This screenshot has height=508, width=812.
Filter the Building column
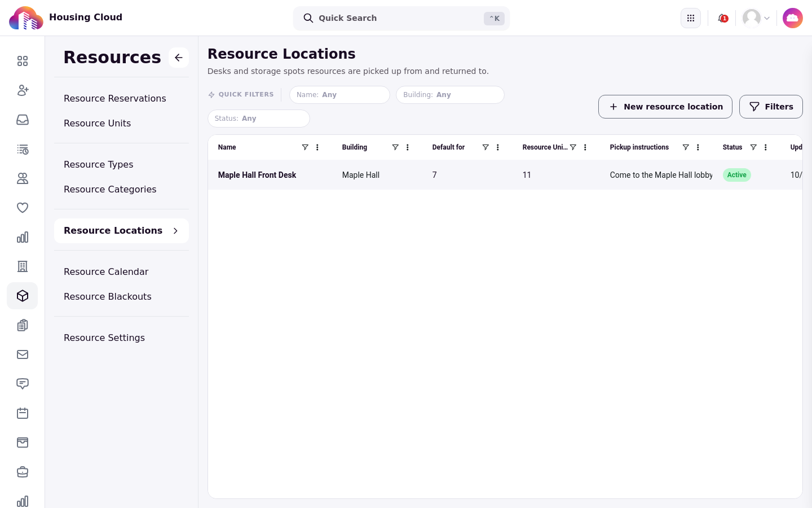pyautogui.click(x=395, y=147)
